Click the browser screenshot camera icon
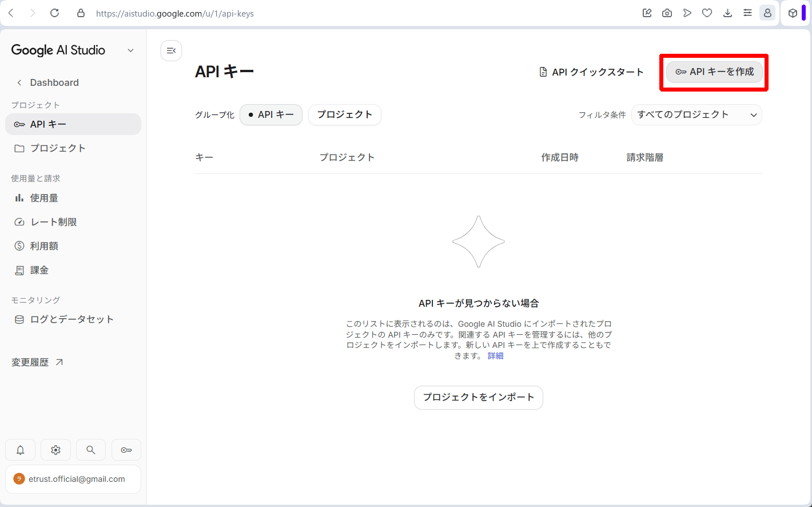Image resolution: width=812 pixels, height=507 pixels. [x=667, y=13]
